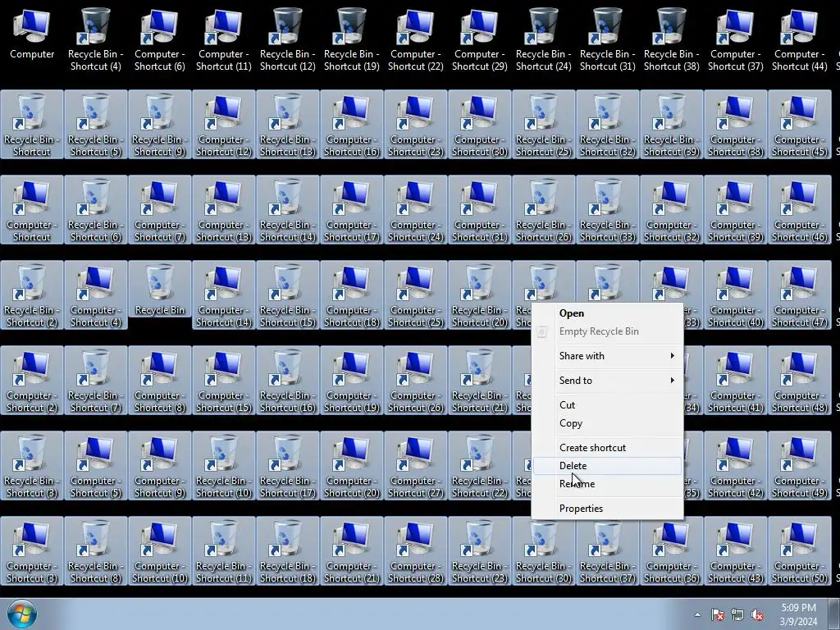Select Recycle Bin - Shortcut (14) icon
The width and height of the screenshot is (840, 630).
coord(288,209)
